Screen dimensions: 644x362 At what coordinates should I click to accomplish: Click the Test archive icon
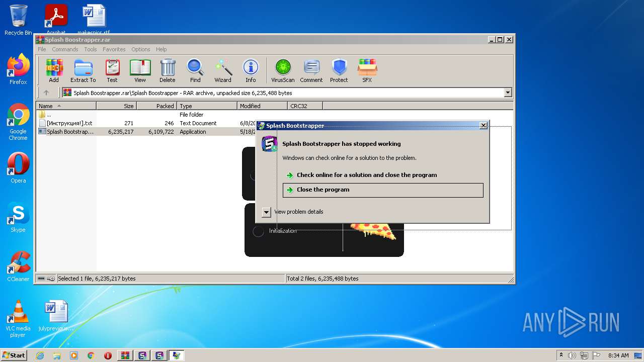(112, 71)
